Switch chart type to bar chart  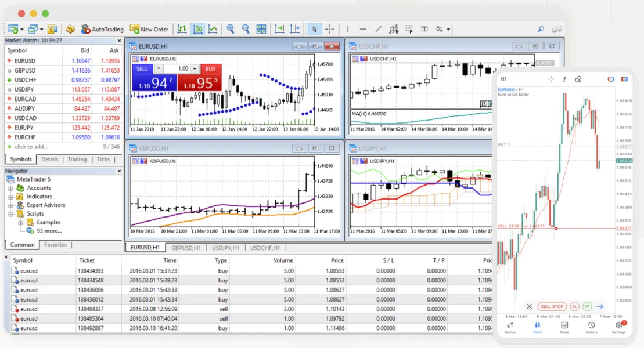(182, 29)
